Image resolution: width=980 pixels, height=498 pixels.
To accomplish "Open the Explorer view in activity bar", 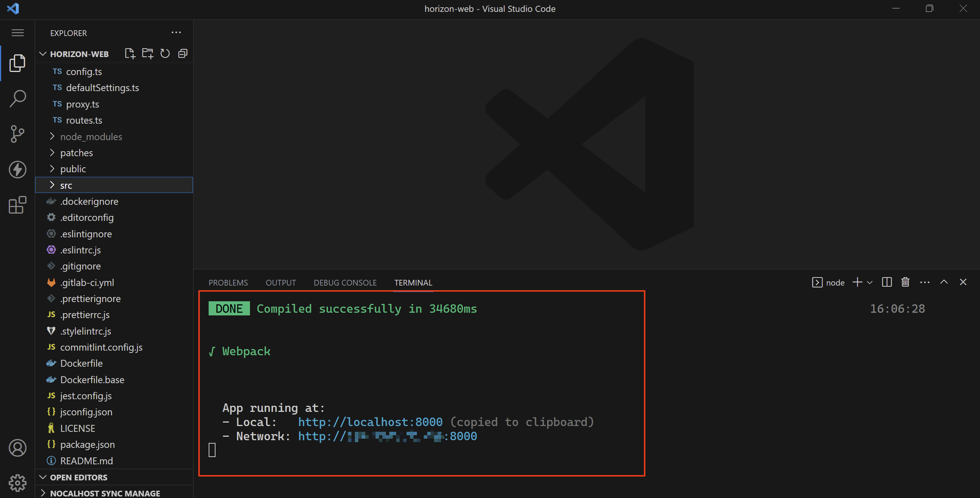I will [x=17, y=63].
